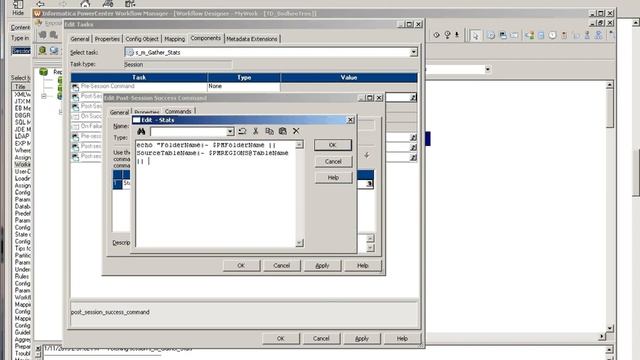Click the s_m_Gather_Stats task name
This screenshot has height=360, width=640.
(x=158, y=53)
